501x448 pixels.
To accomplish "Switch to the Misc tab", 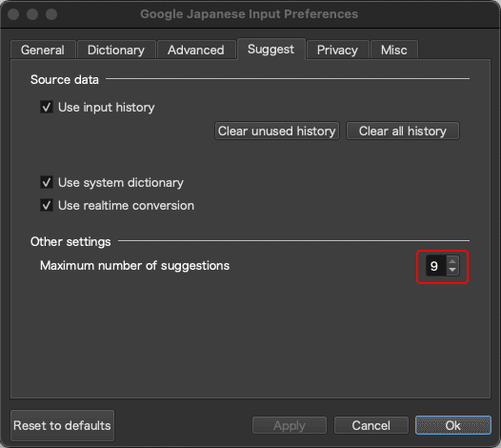I will [x=394, y=50].
